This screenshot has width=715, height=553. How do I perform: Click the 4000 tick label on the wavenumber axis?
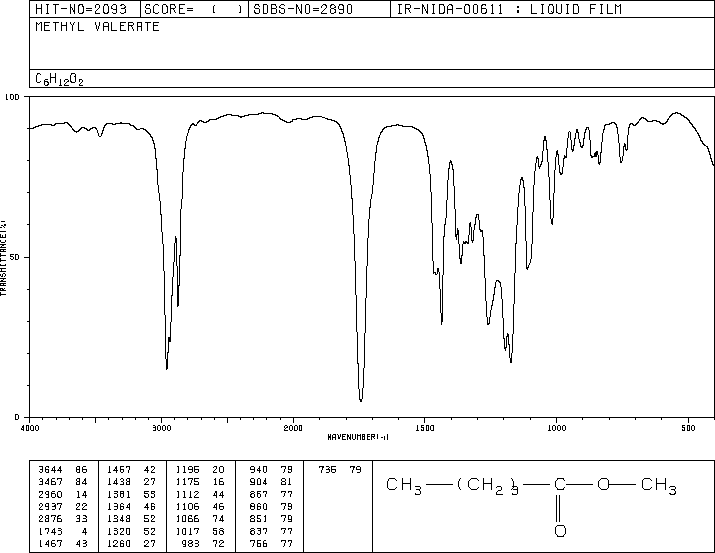click(x=30, y=427)
